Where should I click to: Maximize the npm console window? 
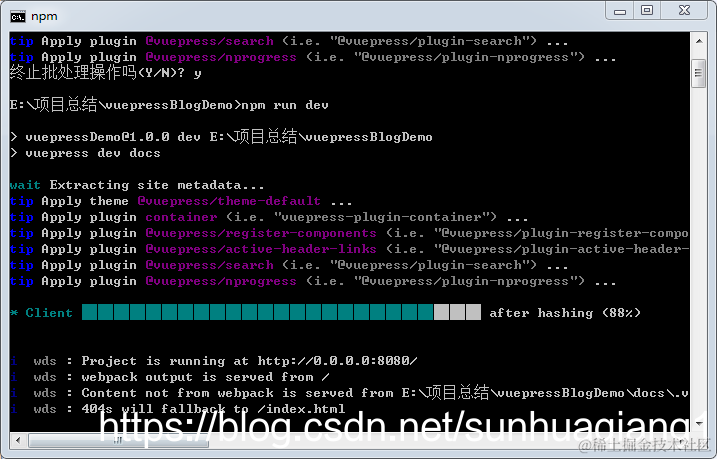tap(647, 11)
